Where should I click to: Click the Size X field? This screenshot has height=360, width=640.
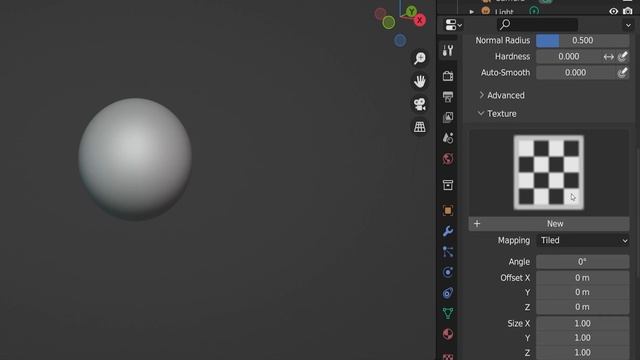pyautogui.click(x=582, y=324)
